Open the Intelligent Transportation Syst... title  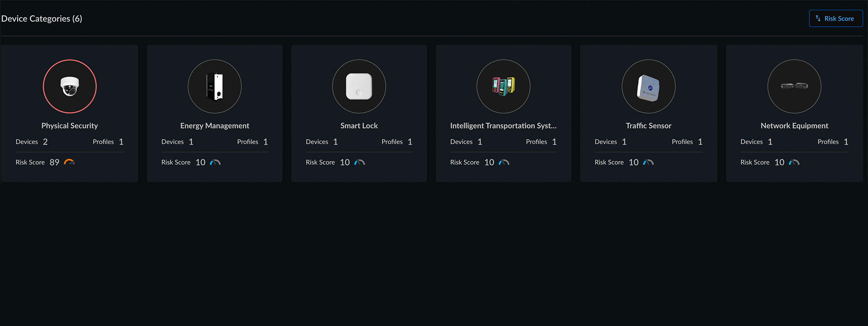point(504,126)
